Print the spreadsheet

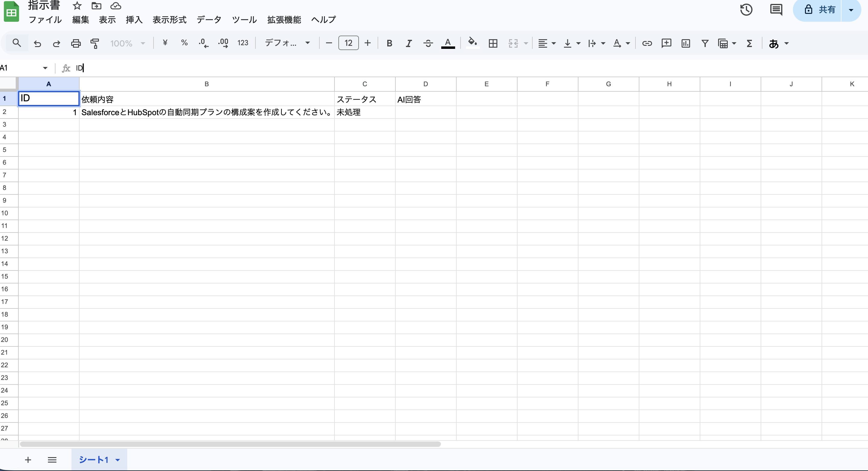[75, 43]
